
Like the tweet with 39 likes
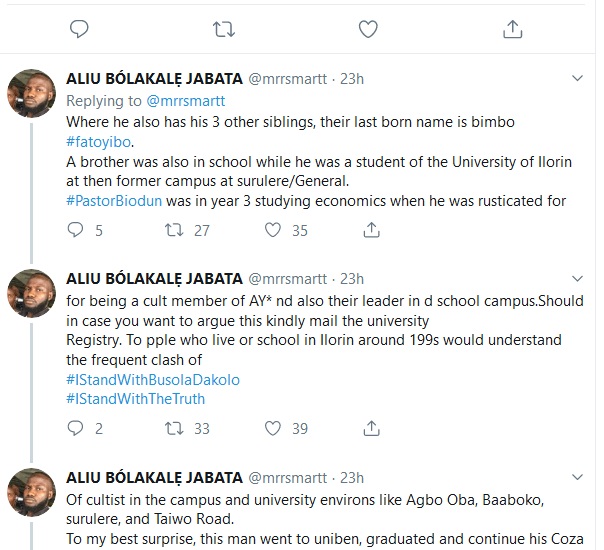click(274, 429)
